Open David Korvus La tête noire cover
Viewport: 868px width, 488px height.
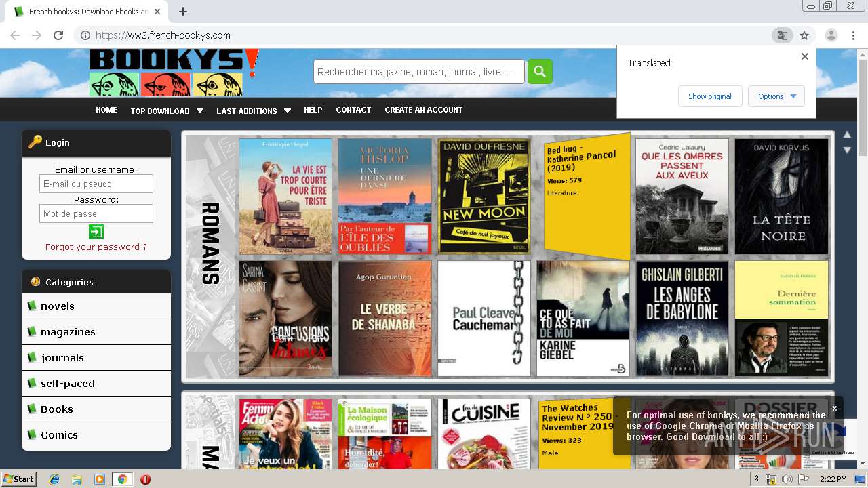click(x=781, y=197)
